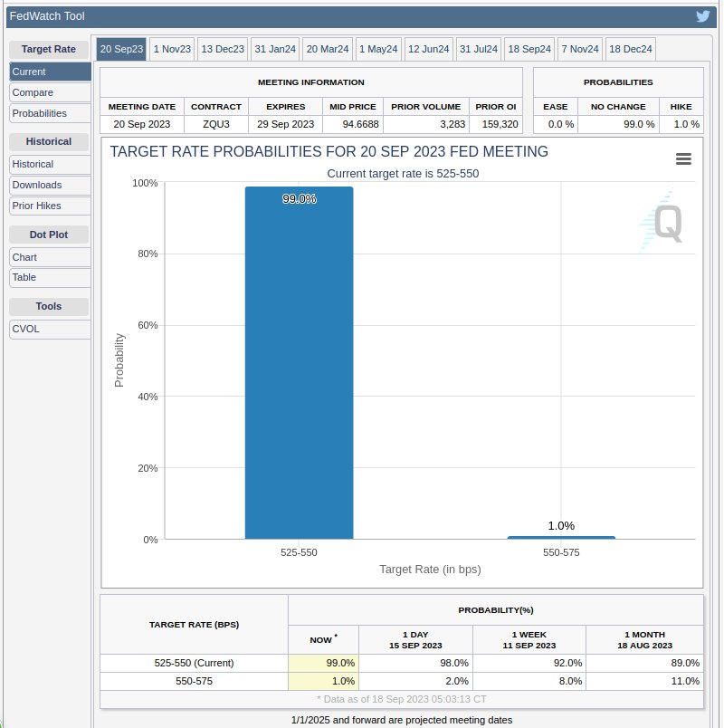The width and height of the screenshot is (724, 728).
Task: Click the highlighted 99.0% NOW cell
Action: pos(323,663)
